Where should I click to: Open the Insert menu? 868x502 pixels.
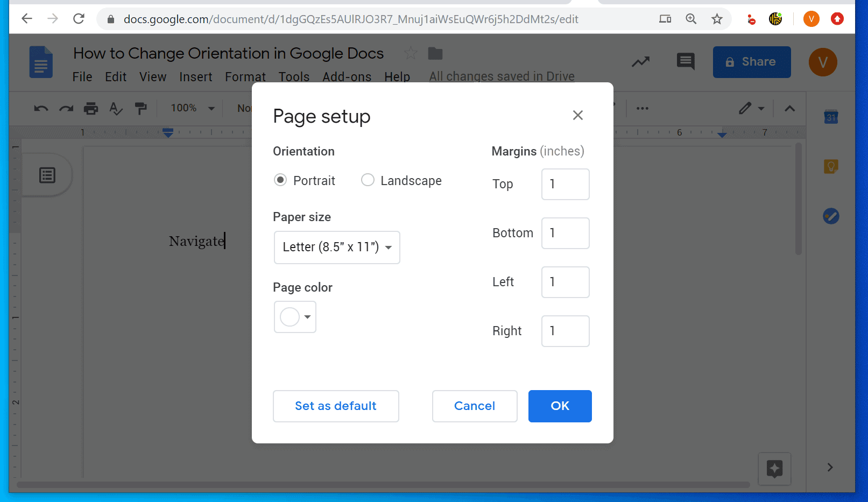coord(195,76)
